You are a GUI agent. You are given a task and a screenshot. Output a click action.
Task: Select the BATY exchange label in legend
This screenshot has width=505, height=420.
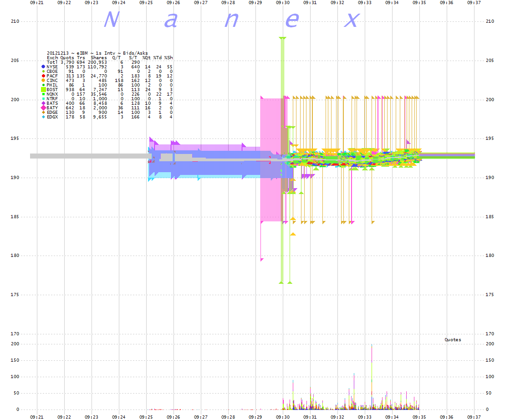[52, 108]
